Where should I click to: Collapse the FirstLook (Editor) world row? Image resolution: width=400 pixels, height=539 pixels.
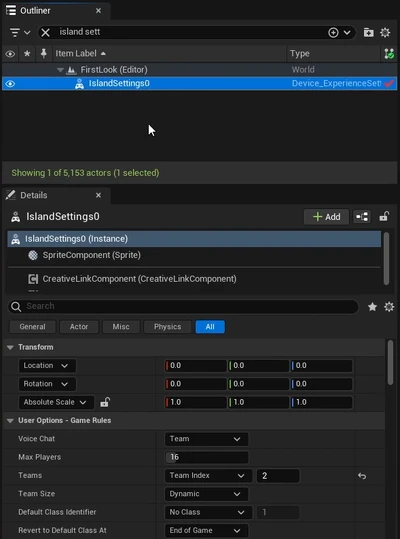60,70
